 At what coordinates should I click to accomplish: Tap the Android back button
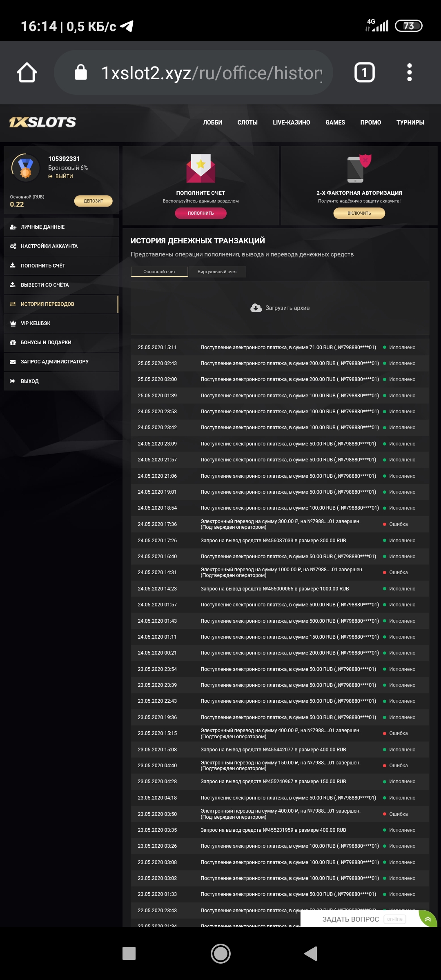[x=311, y=954]
